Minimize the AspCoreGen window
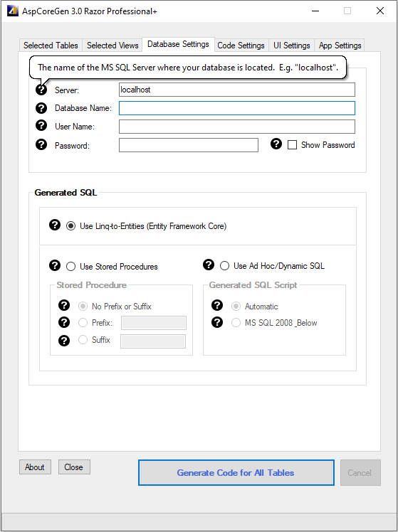398x532 pixels. click(315, 11)
